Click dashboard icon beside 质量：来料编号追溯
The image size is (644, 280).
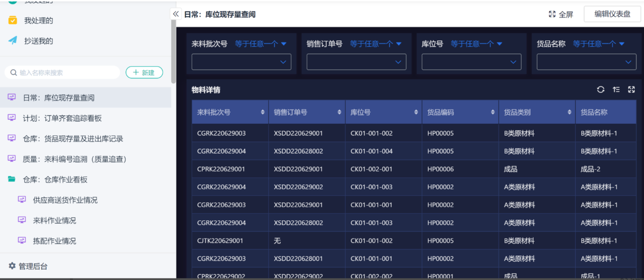point(12,159)
